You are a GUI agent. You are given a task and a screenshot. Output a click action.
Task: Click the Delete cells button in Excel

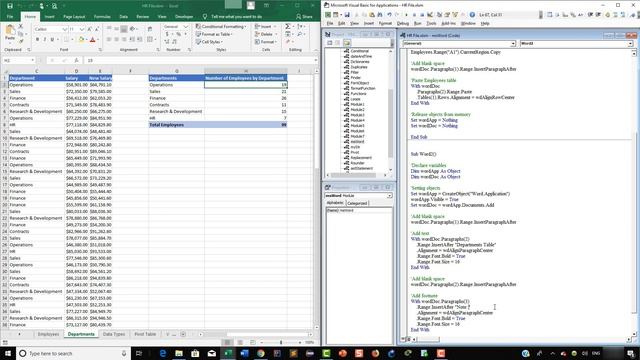coord(265,34)
